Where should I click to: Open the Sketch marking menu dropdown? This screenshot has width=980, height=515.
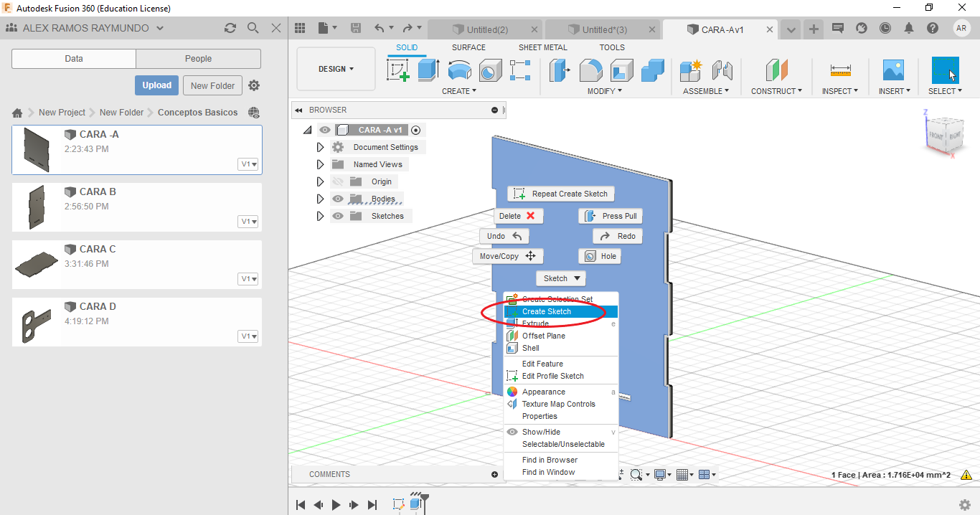tap(561, 278)
